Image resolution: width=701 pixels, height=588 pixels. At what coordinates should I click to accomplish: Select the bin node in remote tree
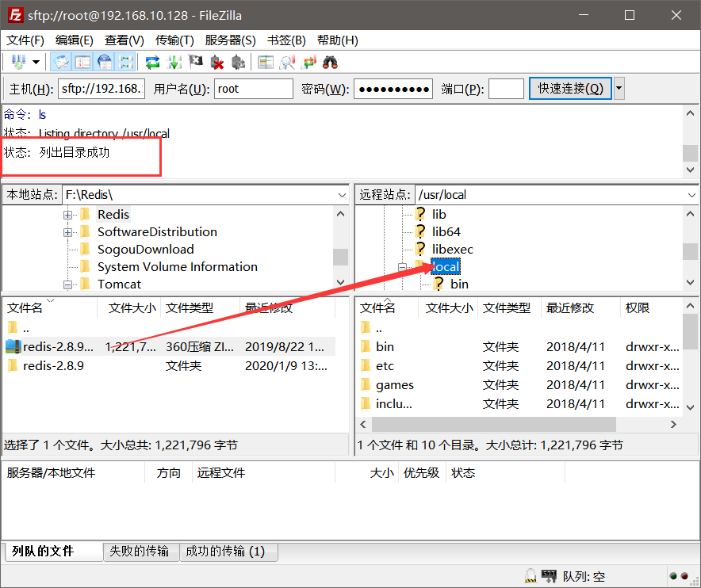click(x=459, y=284)
